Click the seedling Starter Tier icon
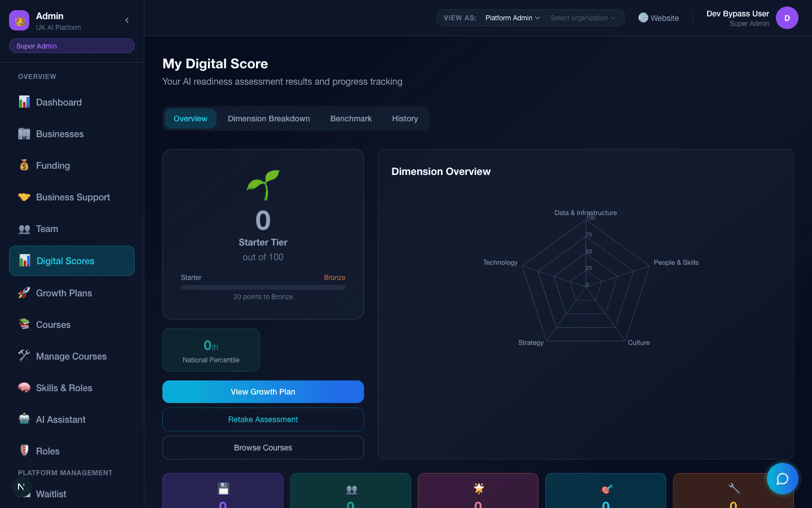The width and height of the screenshot is (812, 508). pyautogui.click(x=263, y=185)
